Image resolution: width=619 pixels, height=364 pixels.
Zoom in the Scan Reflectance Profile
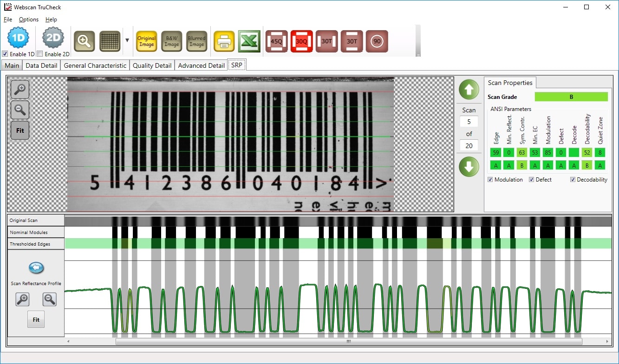coord(22,299)
